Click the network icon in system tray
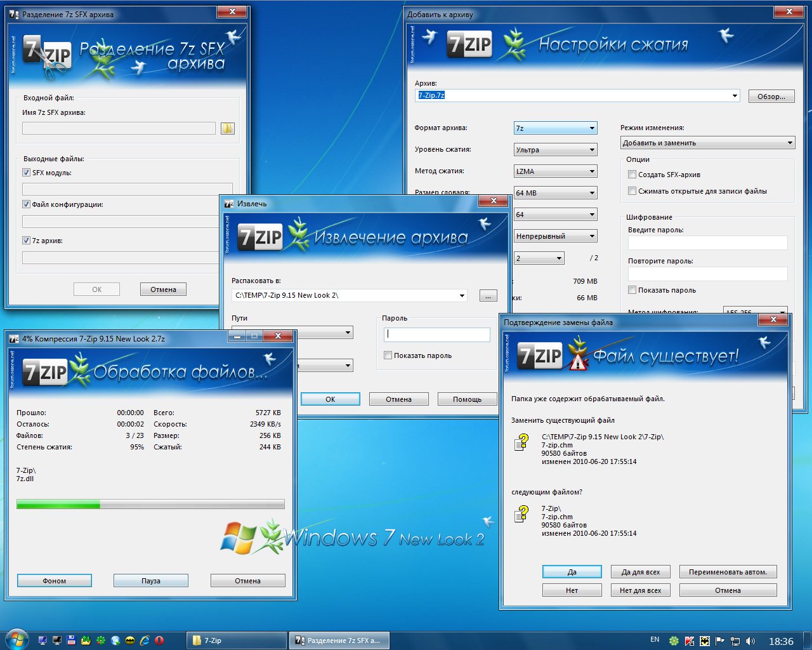Image resolution: width=812 pixels, height=650 pixels. coord(735,641)
